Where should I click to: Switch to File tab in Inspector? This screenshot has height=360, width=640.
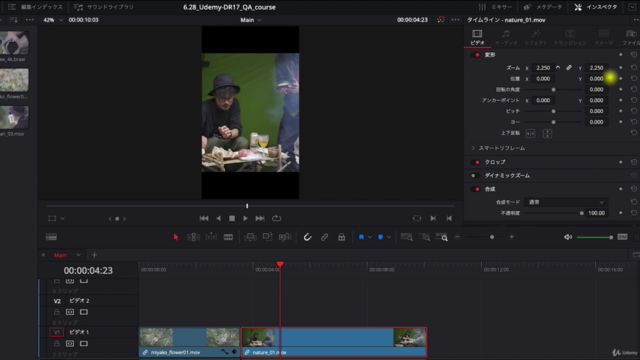point(631,37)
